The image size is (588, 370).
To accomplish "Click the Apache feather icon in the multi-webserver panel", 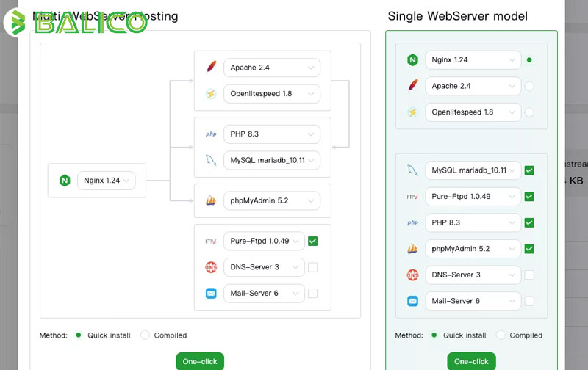I will tap(211, 68).
